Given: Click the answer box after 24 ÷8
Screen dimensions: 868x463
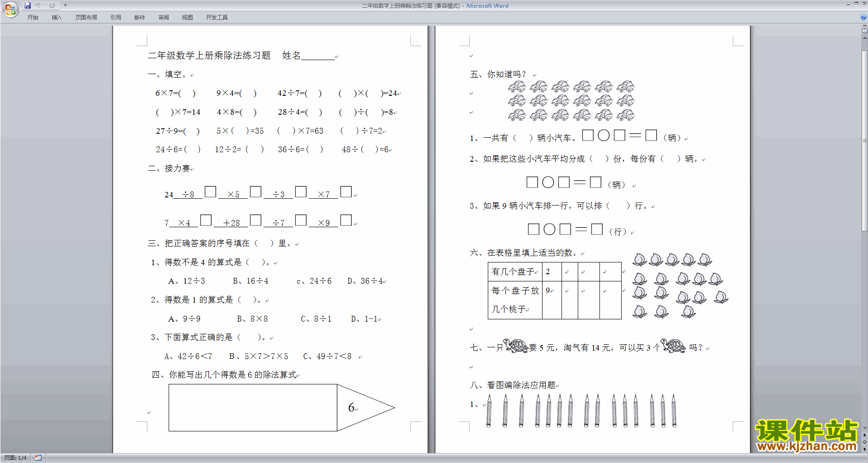Looking at the screenshot, I should [210, 192].
